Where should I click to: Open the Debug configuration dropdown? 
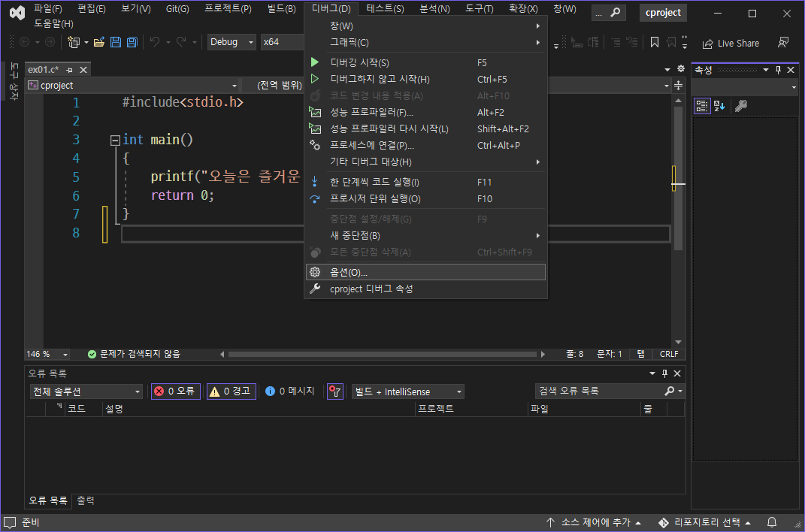coord(232,42)
